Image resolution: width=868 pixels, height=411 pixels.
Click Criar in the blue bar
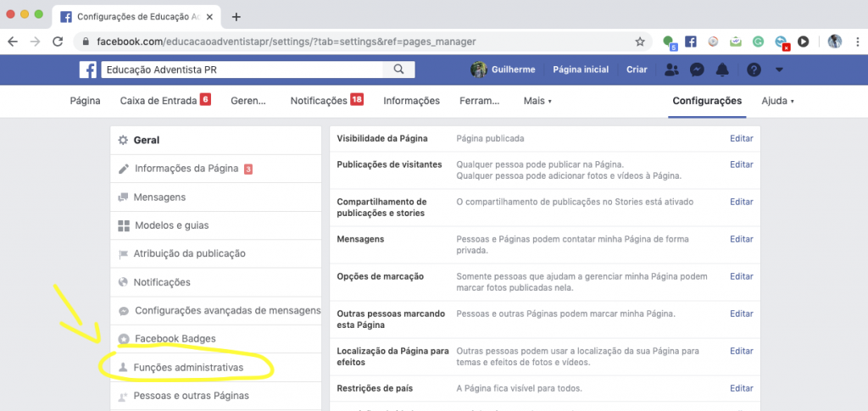(637, 69)
